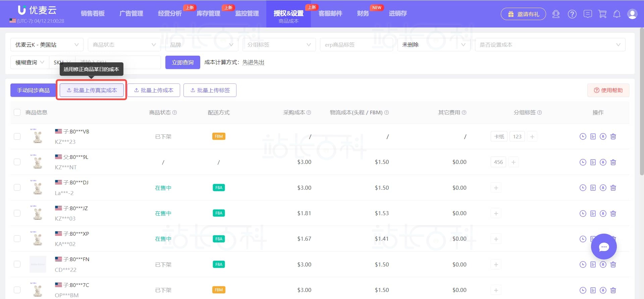Check the B0***FN product row

tap(17, 264)
